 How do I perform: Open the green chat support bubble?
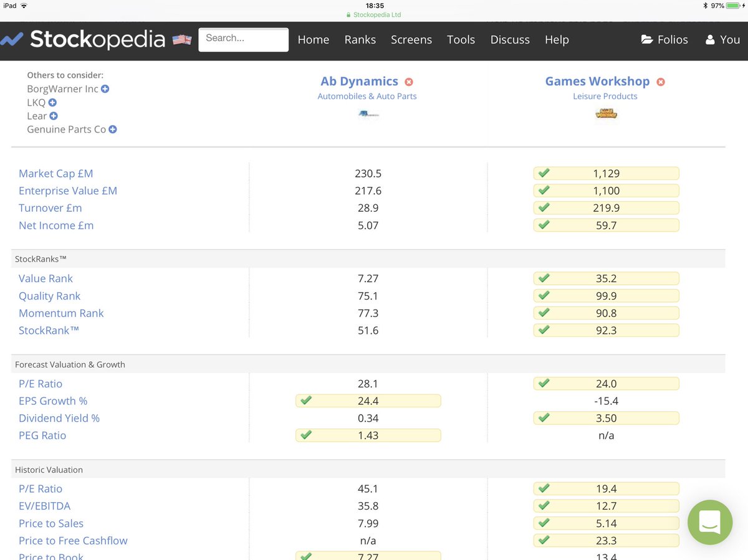pyautogui.click(x=710, y=522)
